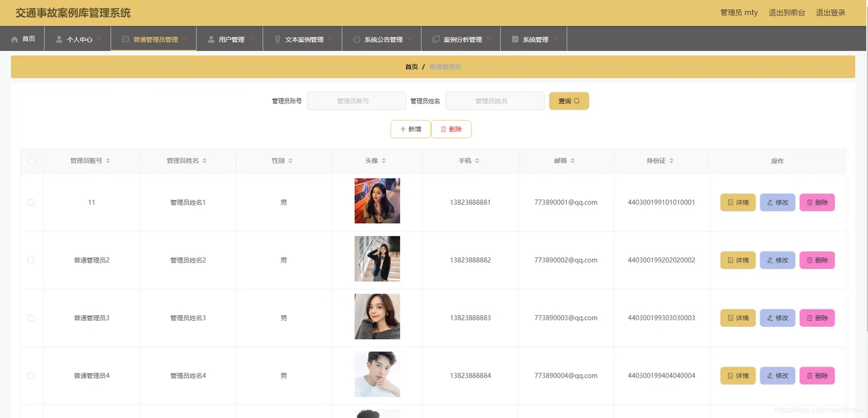Click the sort icon on 管理员姓名 column
The height and width of the screenshot is (418, 868).
[x=205, y=161]
